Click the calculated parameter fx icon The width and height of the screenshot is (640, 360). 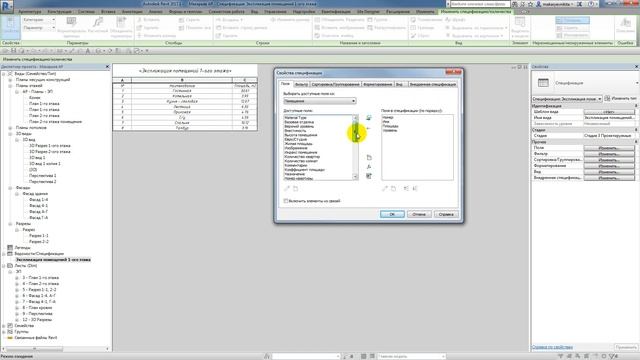(x=369, y=167)
